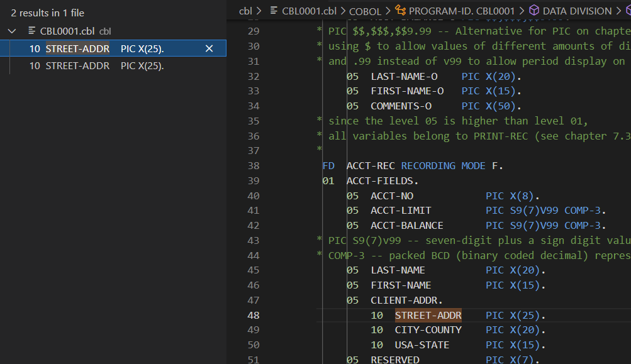Select the PROGRAM-ID. CBL0001 breadcrumb label
Viewport: 631px width, 364px height.
pos(461,11)
